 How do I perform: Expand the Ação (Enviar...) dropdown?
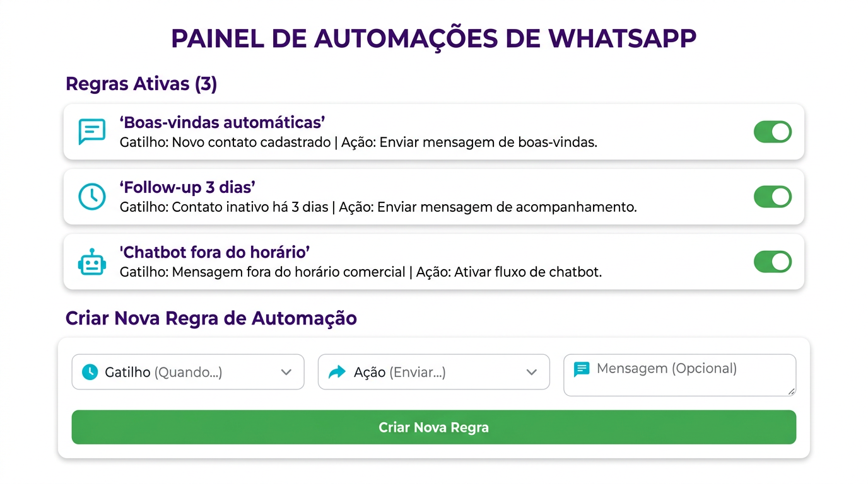pyautogui.click(x=433, y=372)
